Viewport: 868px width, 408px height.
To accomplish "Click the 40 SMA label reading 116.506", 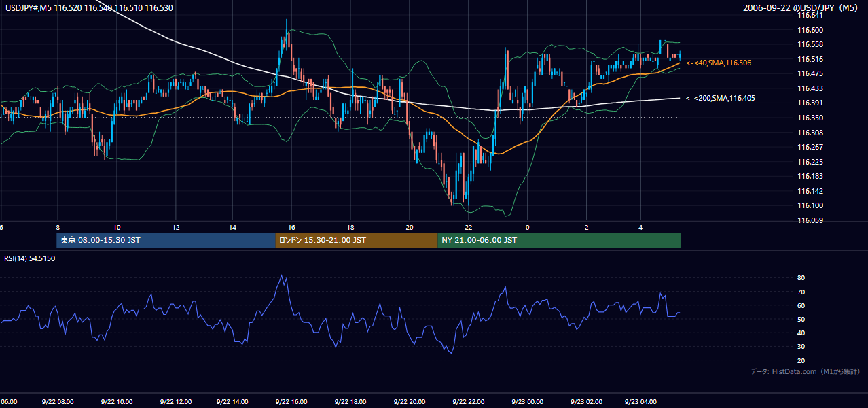I will (x=719, y=63).
